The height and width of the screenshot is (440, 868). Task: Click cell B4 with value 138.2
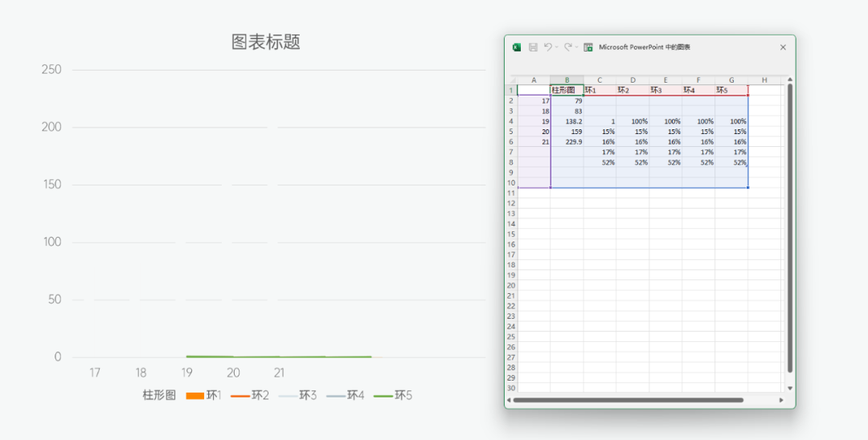point(567,121)
